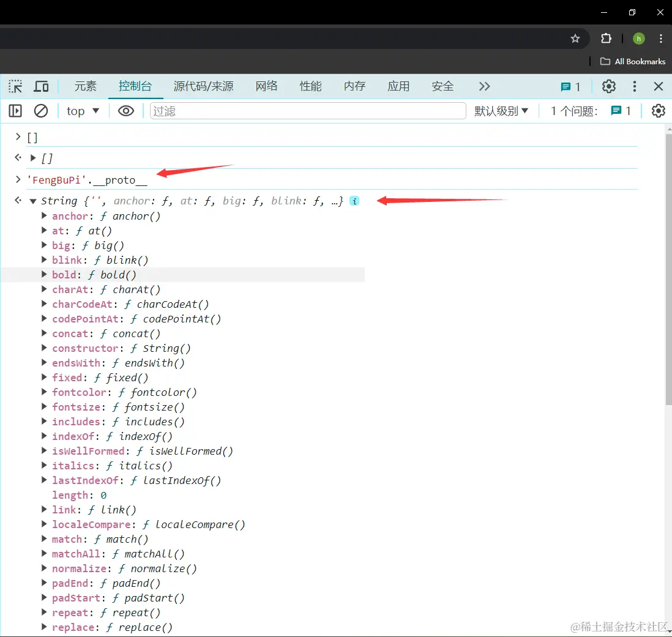This screenshot has height=637, width=672.
Task: Click the normalize property name
Action: click(79, 568)
